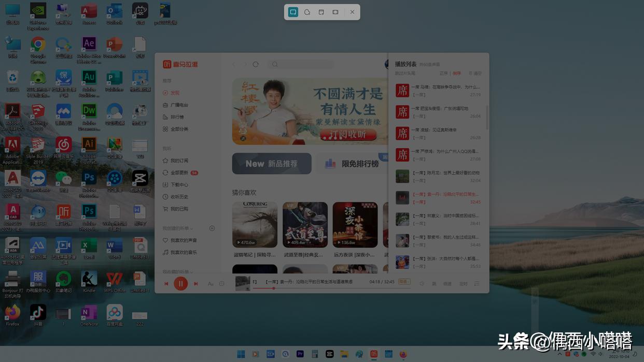
Task: Select rectangular snip mode in the capture toolbar
Action: pos(293,11)
